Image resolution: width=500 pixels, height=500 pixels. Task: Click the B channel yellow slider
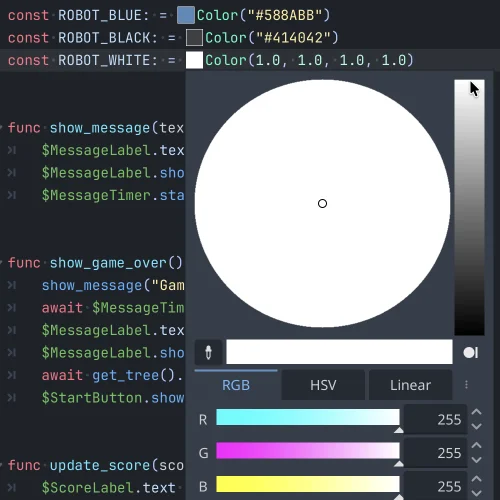308,484
